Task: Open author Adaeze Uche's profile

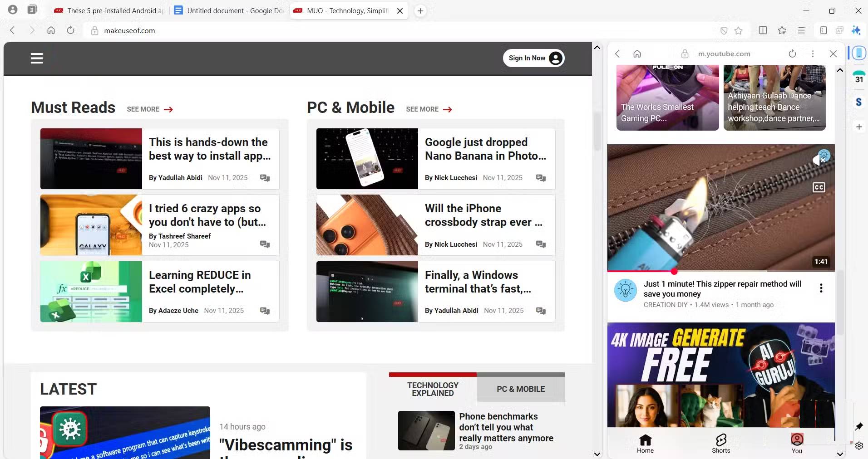Action: click(x=173, y=311)
